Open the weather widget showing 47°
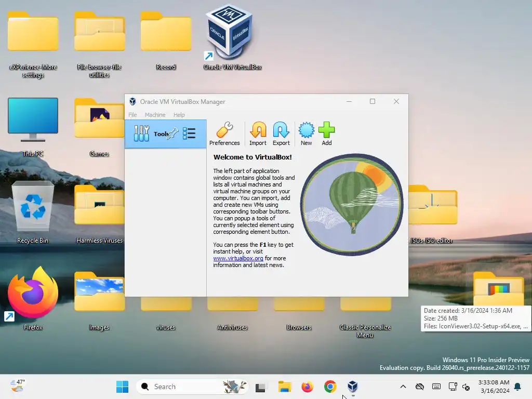Image resolution: width=532 pixels, height=399 pixels. click(18, 386)
